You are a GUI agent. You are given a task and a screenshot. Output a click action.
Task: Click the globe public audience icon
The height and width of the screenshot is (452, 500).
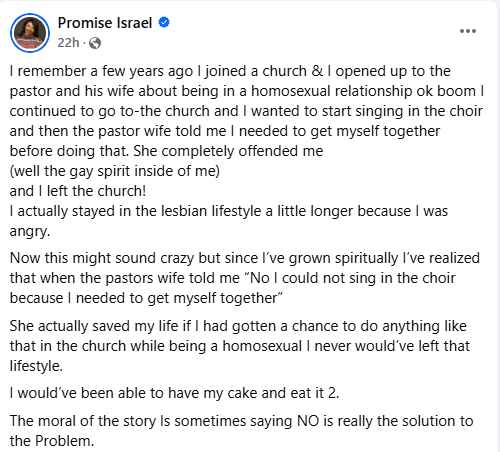click(95, 43)
